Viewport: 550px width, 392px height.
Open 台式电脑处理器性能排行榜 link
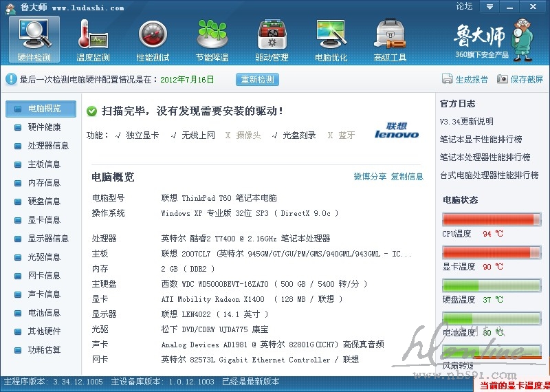(x=489, y=175)
